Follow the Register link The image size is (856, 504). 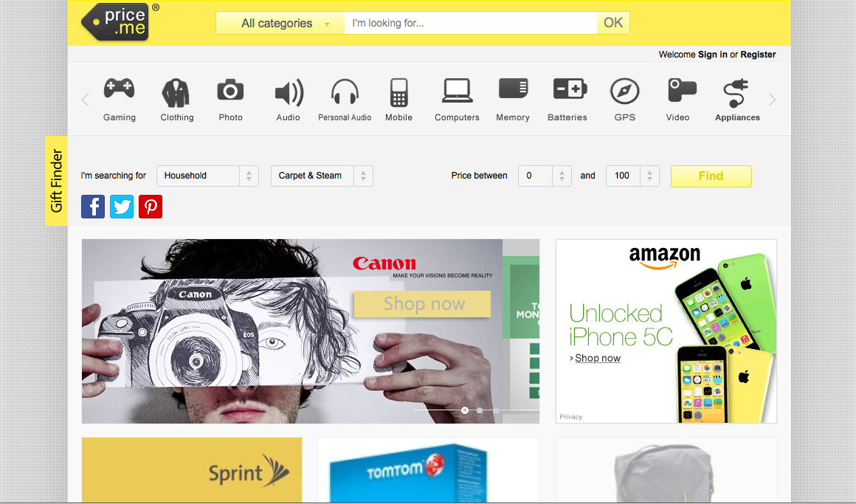(758, 55)
